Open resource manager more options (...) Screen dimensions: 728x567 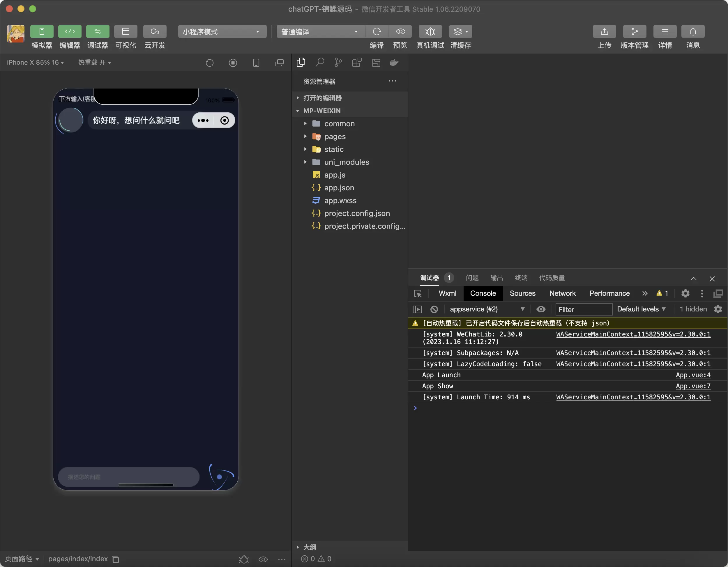click(x=392, y=81)
